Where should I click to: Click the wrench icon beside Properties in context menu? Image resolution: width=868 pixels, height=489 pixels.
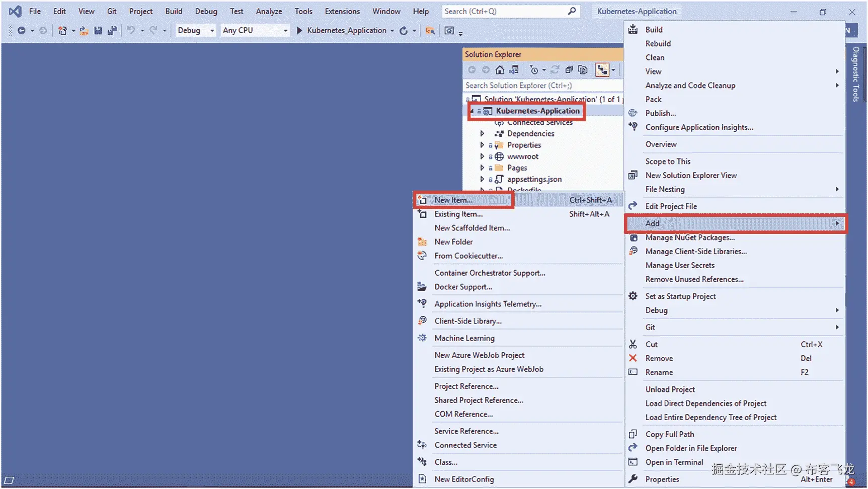coord(633,479)
